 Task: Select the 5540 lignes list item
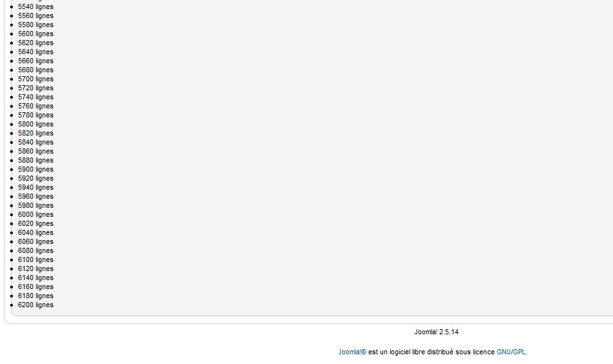pyautogui.click(x=36, y=6)
